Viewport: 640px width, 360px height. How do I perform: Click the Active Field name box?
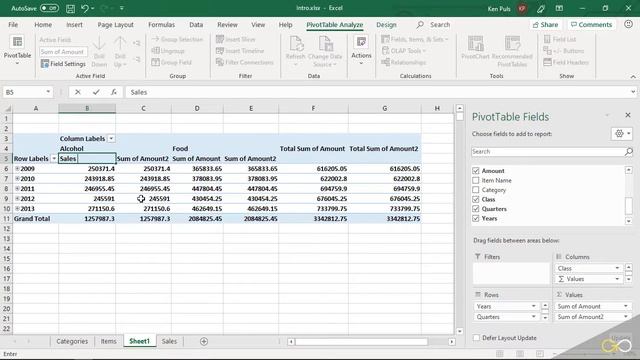pos(64,52)
